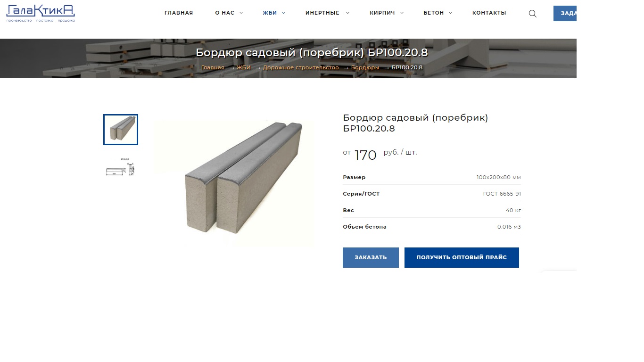Follow the ЖБИ breadcrumb link
The width and height of the screenshot is (644, 362).
(244, 68)
